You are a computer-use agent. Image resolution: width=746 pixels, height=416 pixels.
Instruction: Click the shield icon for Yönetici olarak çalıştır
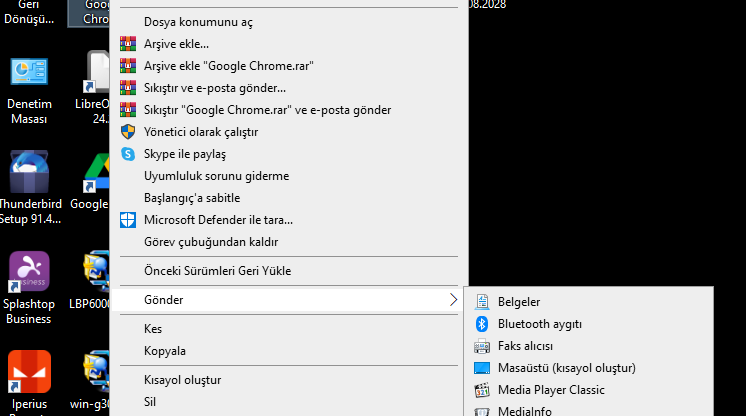pyautogui.click(x=128, y=132)
